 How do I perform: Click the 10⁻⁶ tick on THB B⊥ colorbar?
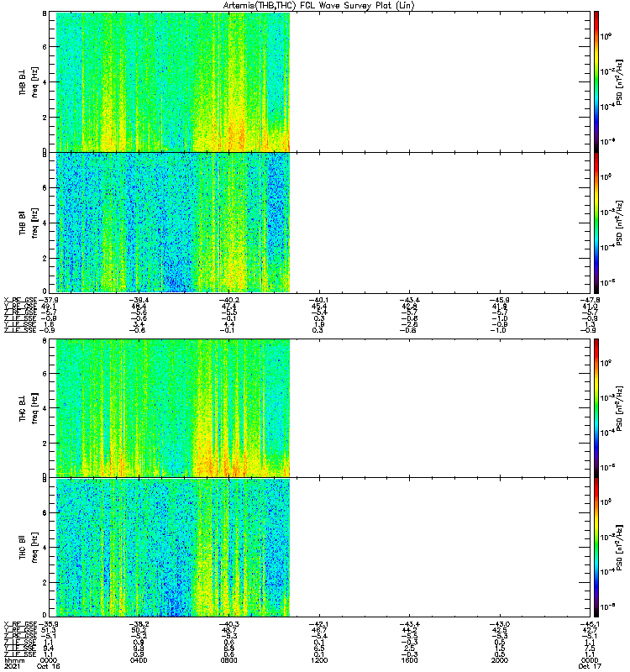[x=607, y=141]
